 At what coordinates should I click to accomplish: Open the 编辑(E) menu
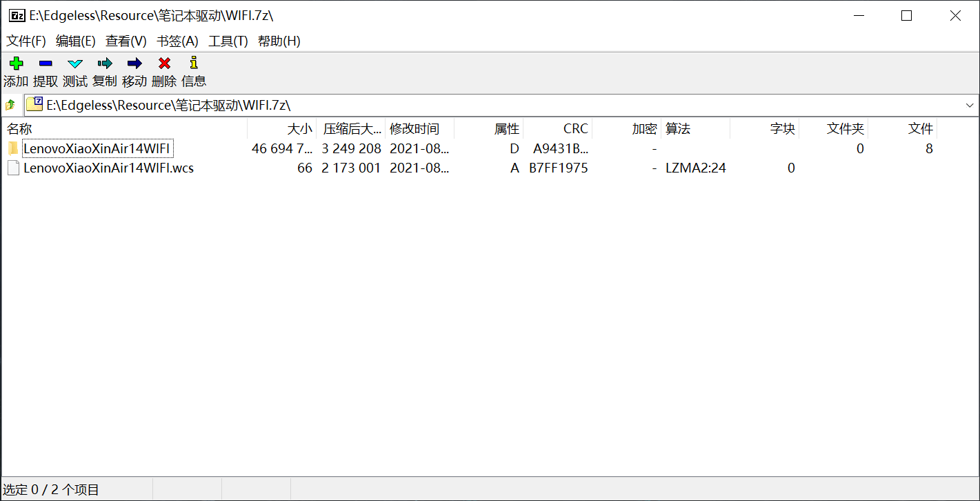click(75, 41)
